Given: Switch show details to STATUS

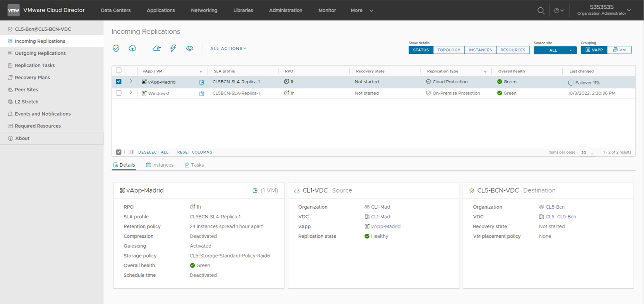Looking at the screenshot, I should point(421,50).
